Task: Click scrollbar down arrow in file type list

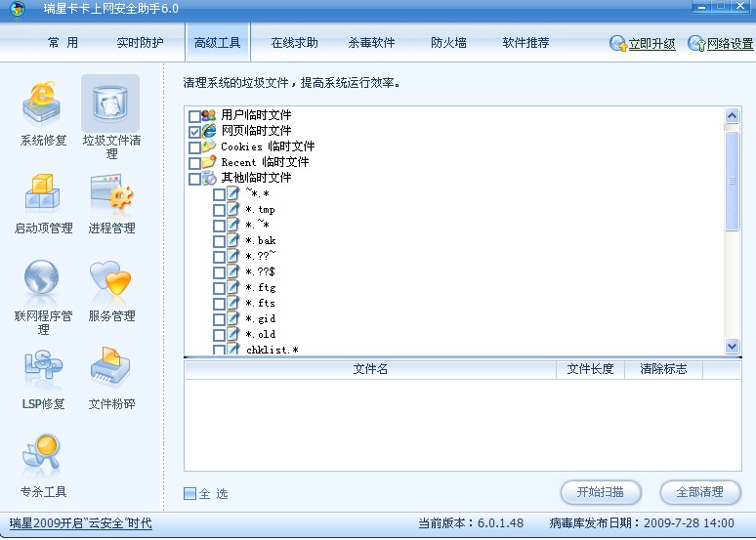Action: tap(732, 346)
